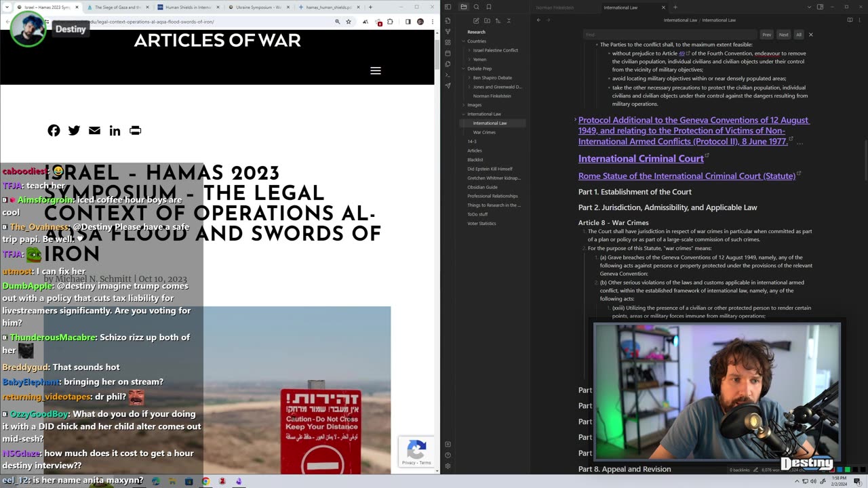Open daily note calendar icon in ribbon

click(x=448, y=53)
